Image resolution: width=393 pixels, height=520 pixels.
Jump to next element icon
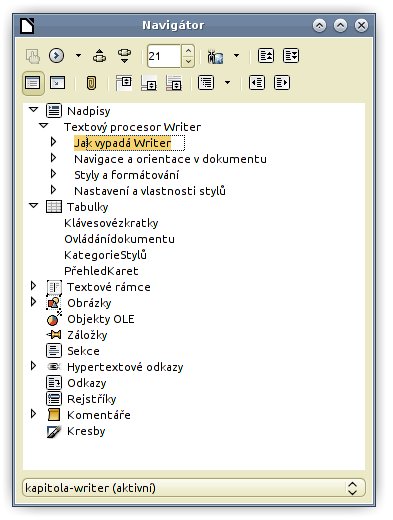(x=124, y=56)
